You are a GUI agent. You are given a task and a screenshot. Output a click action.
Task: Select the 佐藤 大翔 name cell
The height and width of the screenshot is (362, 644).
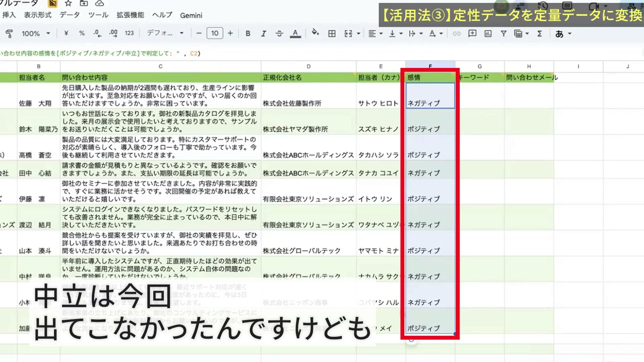click(39, 96)
